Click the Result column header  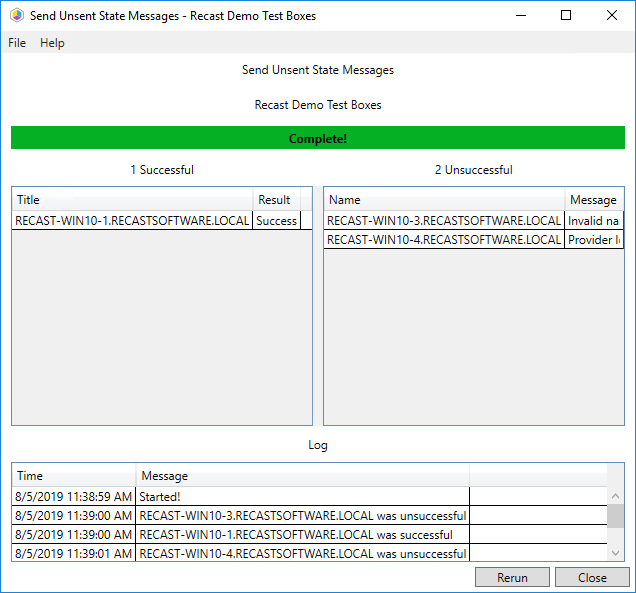coord(277,200)
